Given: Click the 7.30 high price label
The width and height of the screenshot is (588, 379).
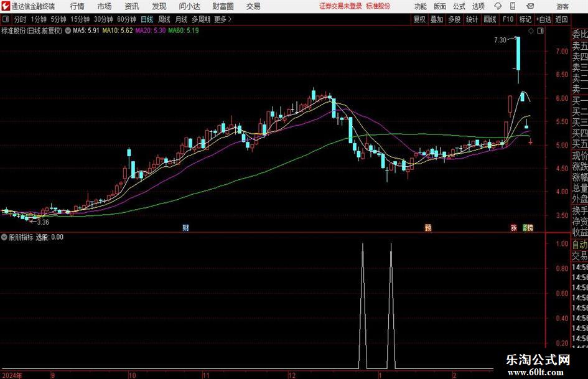Looking at the screenshot, I should [500, 40].
